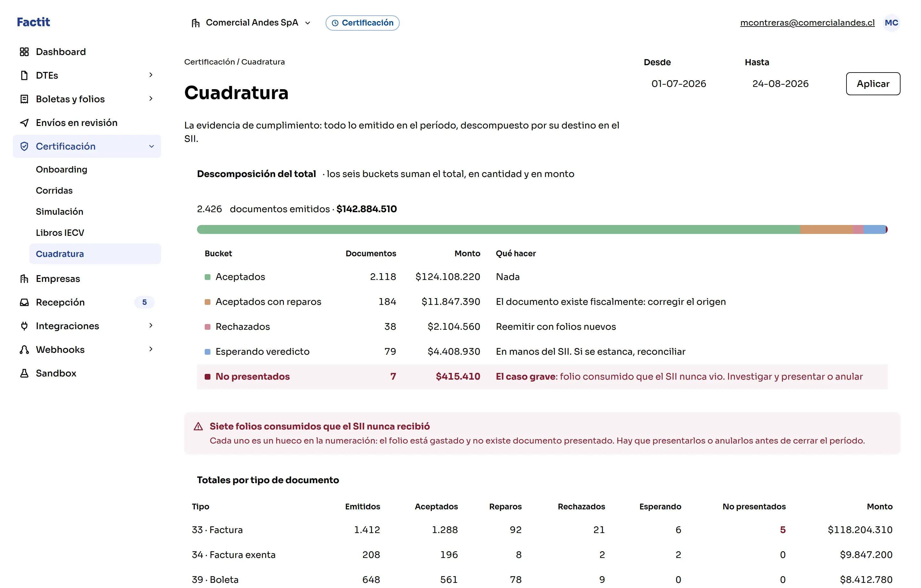Screen dimensions: 921x588
Task: Click the red 5 in Factura row
Action: pos(783,530)
